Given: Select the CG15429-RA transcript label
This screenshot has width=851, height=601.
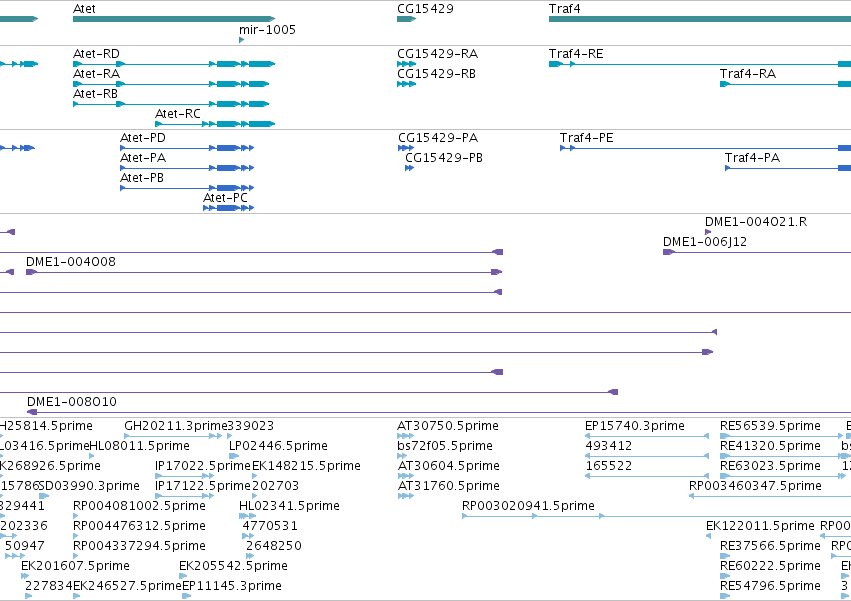Looking at the screenshot, I should coord(437,54).
